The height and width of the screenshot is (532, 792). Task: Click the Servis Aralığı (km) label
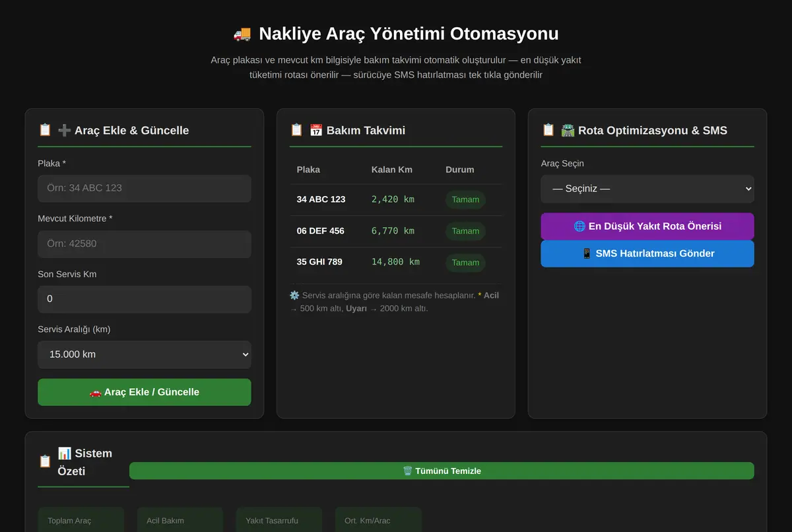click(74, 329)
